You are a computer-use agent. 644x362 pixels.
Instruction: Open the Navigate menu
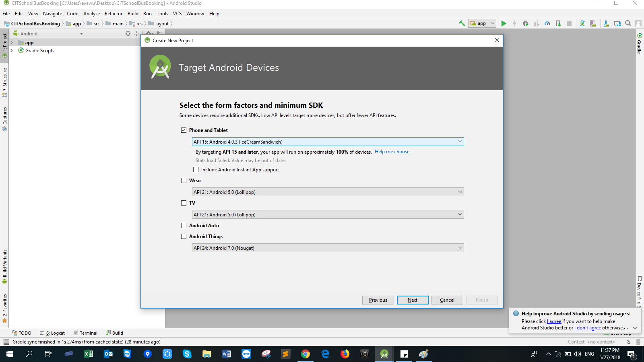[53, 14]
